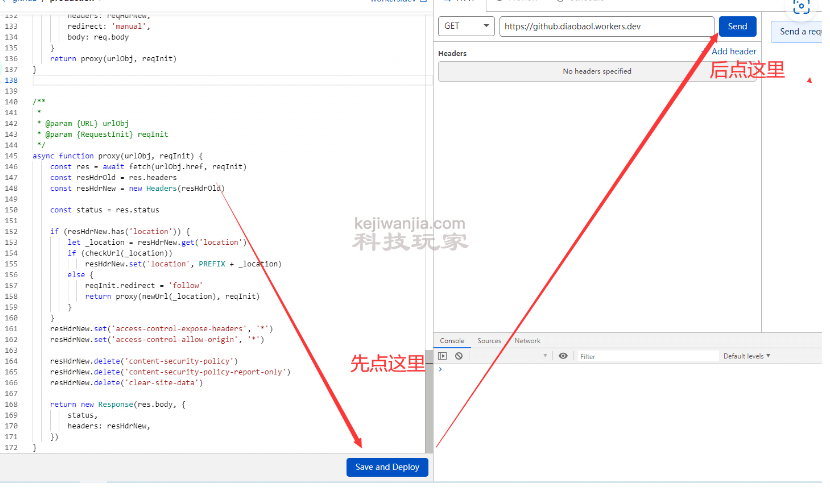Click Save and Deploy
The width and height of the screenshot is (830, 498).
(387, 467)
